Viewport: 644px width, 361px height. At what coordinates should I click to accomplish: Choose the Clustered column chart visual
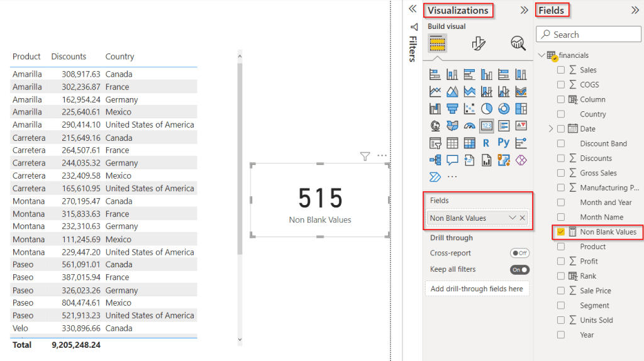click(x=487, y=74)
